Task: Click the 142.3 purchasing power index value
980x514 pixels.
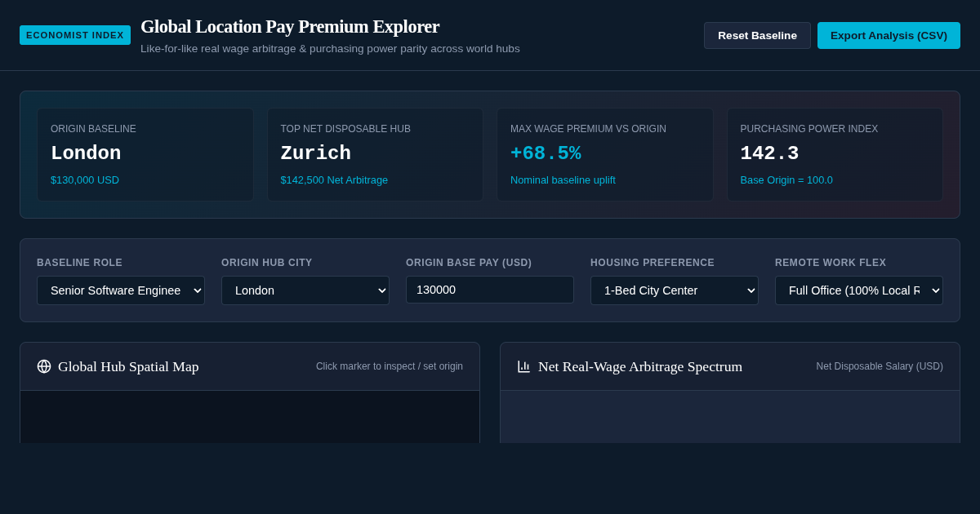Action: tap(769, 153)
